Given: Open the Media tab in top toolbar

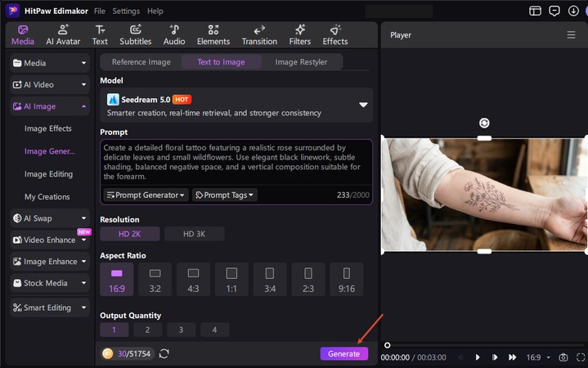Looking at the screenshot, I should (x=23, y=35).
